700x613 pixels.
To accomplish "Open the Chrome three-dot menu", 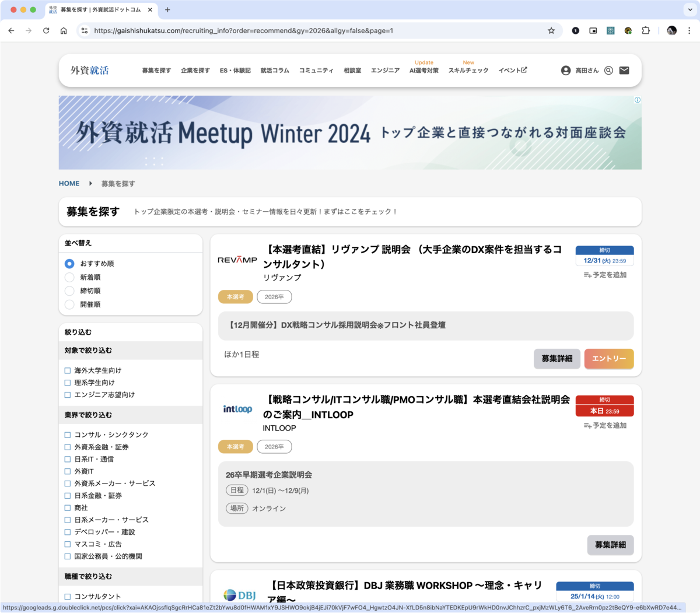I will point(689,30).
